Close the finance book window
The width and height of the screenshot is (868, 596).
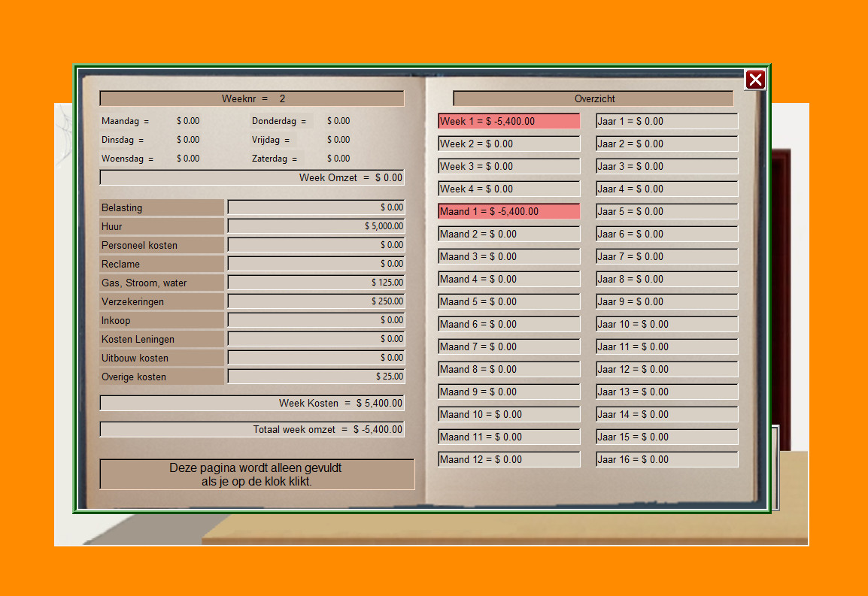[755, 80]
